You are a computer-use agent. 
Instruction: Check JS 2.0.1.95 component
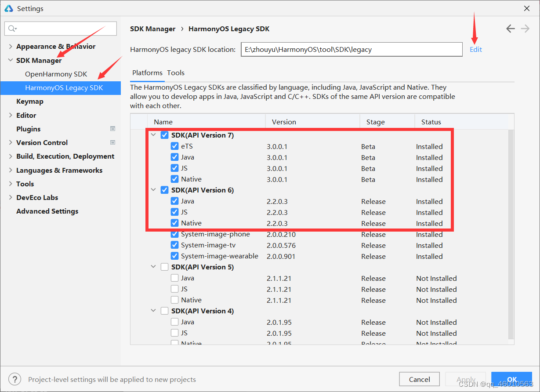click(174, 333)
